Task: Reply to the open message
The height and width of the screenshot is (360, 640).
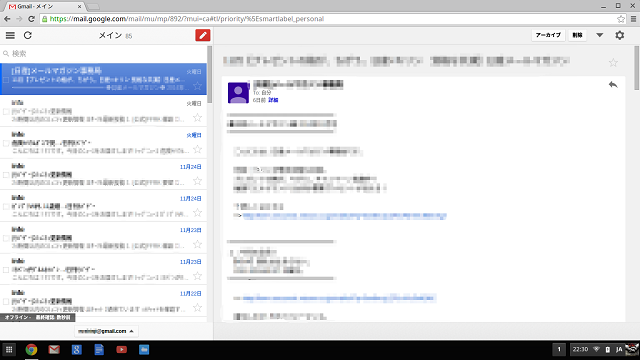Action: click(x=613, y=84)
